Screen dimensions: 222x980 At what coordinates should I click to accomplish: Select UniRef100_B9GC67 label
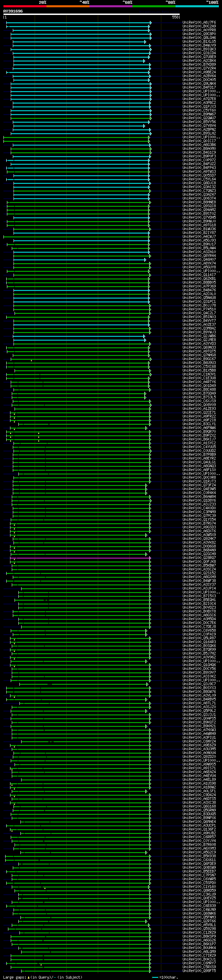199,359
